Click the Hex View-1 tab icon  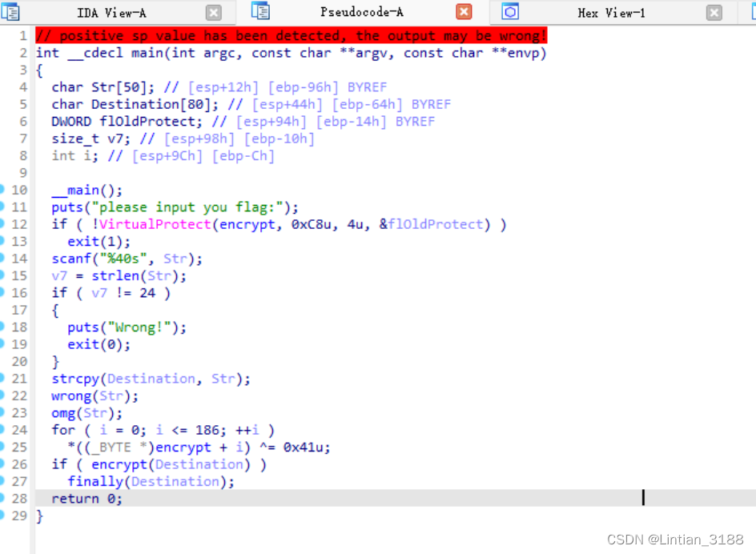[x=510, y=11]
